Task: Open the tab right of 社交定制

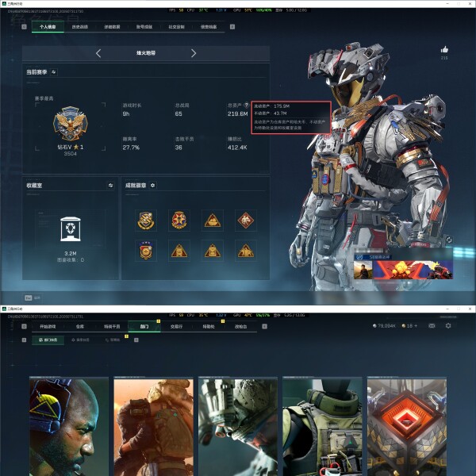Action: (209, 27)
